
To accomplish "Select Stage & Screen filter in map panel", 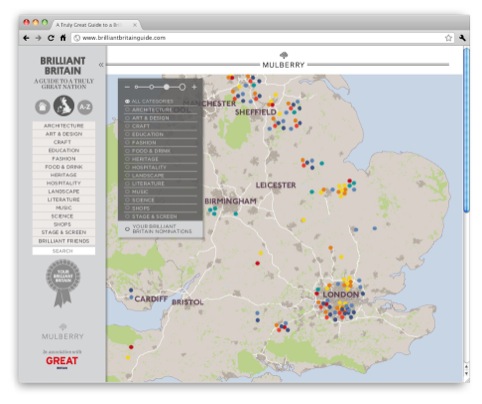I will (161, 217).
